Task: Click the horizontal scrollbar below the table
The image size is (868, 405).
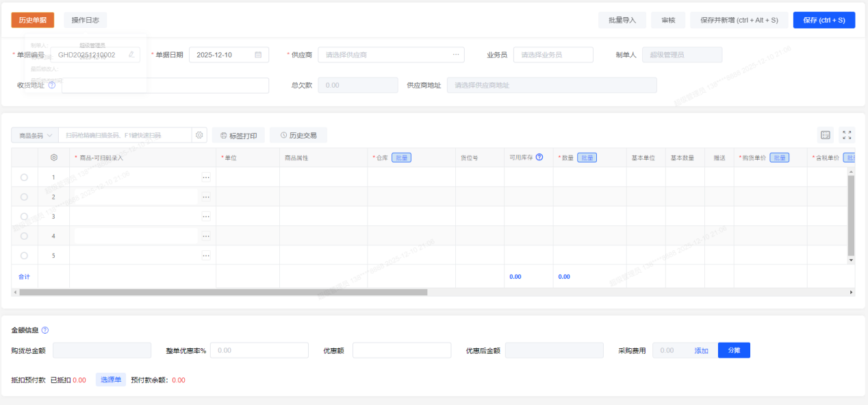Action: (222, 292)
